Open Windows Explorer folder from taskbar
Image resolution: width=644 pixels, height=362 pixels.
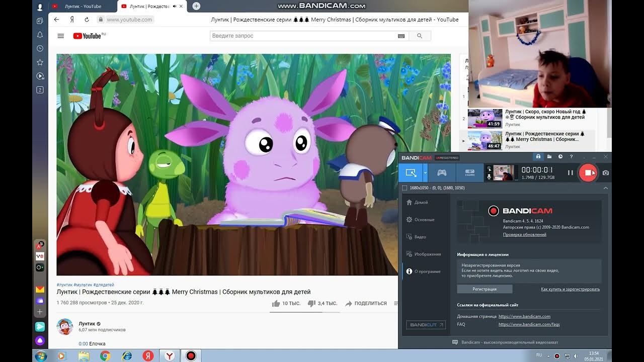click(84, 356)
